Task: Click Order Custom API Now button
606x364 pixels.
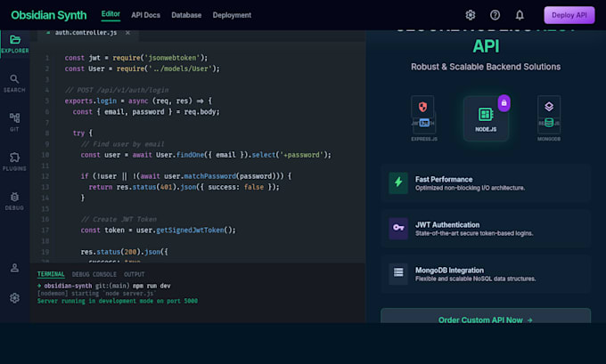Action: 486,316
